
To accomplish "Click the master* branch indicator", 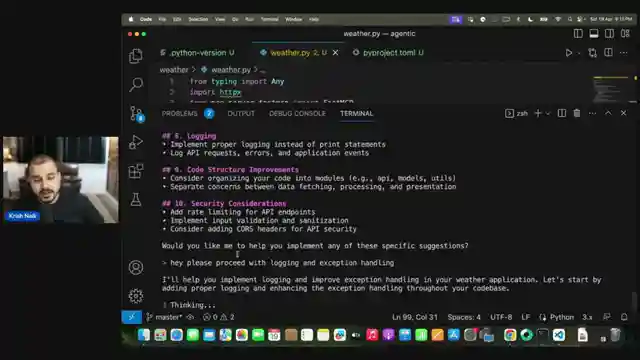I will tap(164, 317).
